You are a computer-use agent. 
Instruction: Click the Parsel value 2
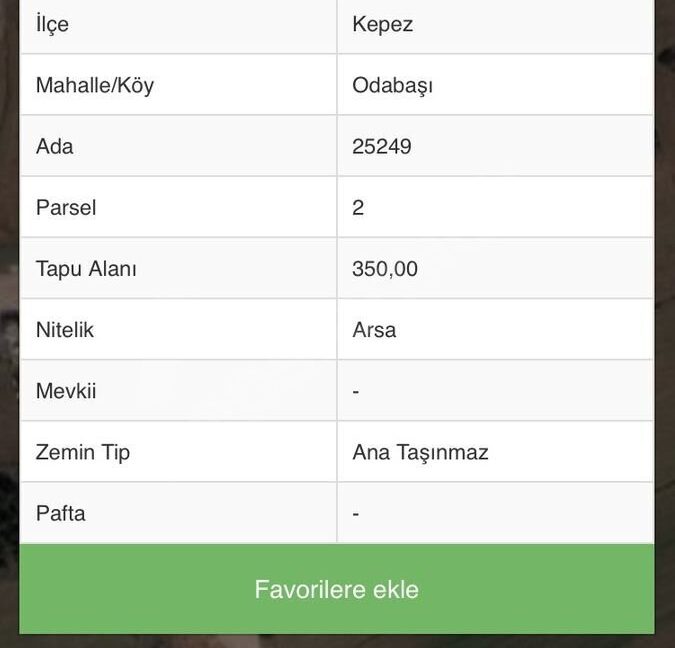[x=358, y=208]
